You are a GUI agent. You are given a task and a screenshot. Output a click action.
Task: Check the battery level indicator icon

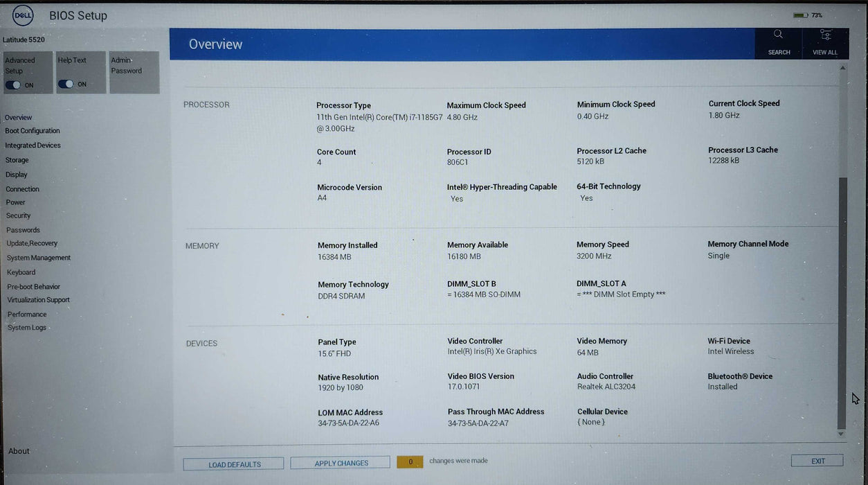(801, 15)
